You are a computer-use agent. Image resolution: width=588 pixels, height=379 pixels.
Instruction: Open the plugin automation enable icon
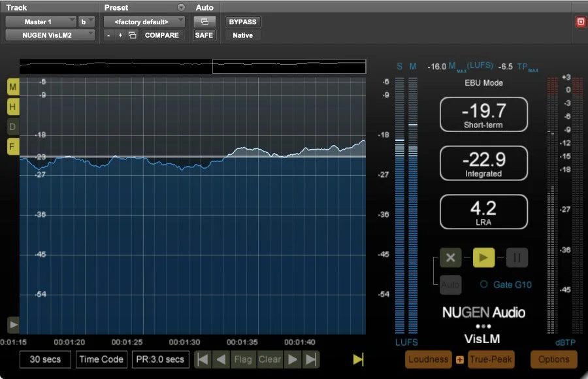pos(204,22)
